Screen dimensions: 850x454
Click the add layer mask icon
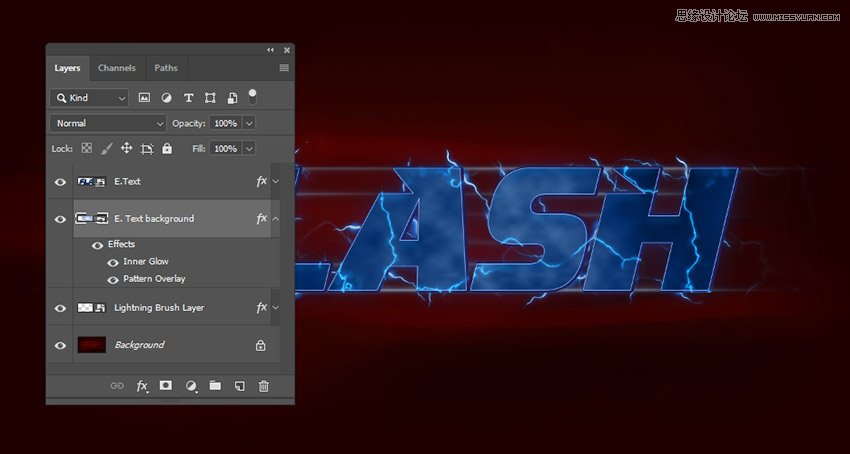click(166, 385)
